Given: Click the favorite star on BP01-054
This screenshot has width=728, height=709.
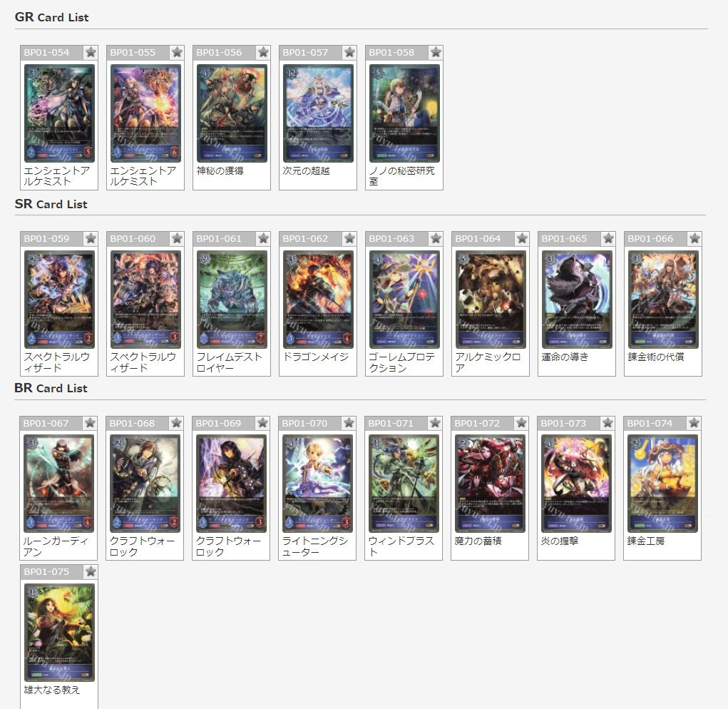Looking at the screenshot, I should 91,53.
